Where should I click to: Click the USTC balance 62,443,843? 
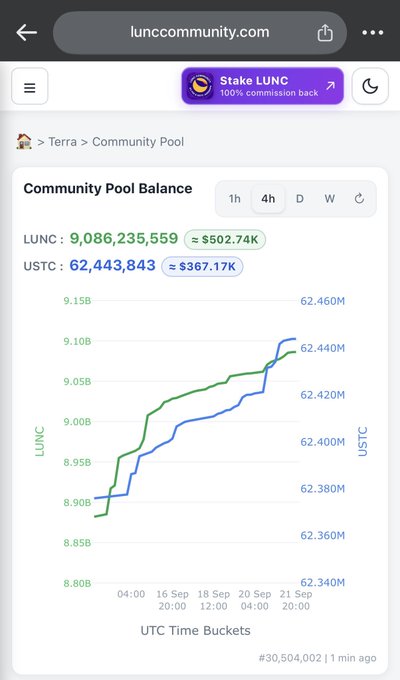(x=112, y=265)
